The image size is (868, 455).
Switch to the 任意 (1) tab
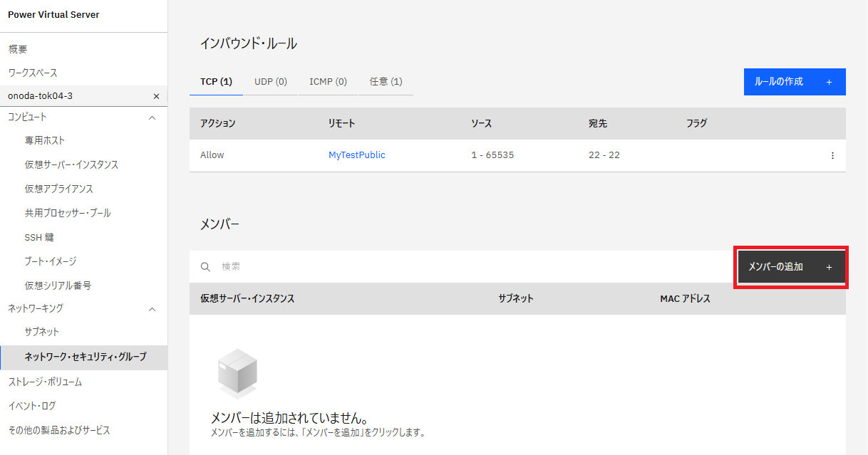tap(386, 82)
